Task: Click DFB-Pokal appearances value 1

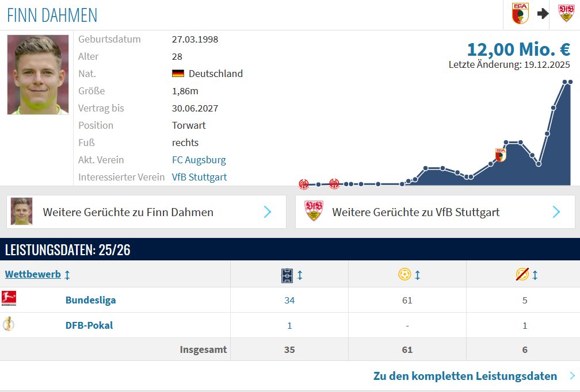Action: pos(289,325)
